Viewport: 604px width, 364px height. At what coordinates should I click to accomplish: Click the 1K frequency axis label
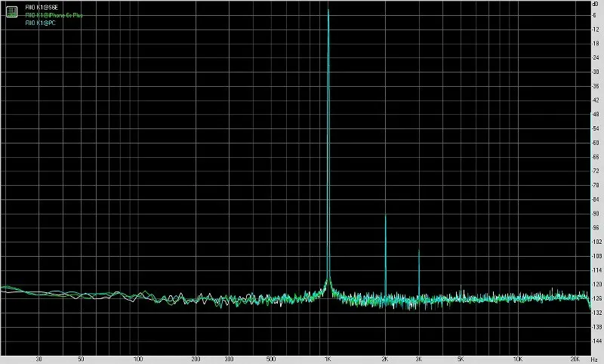[328, 359]
